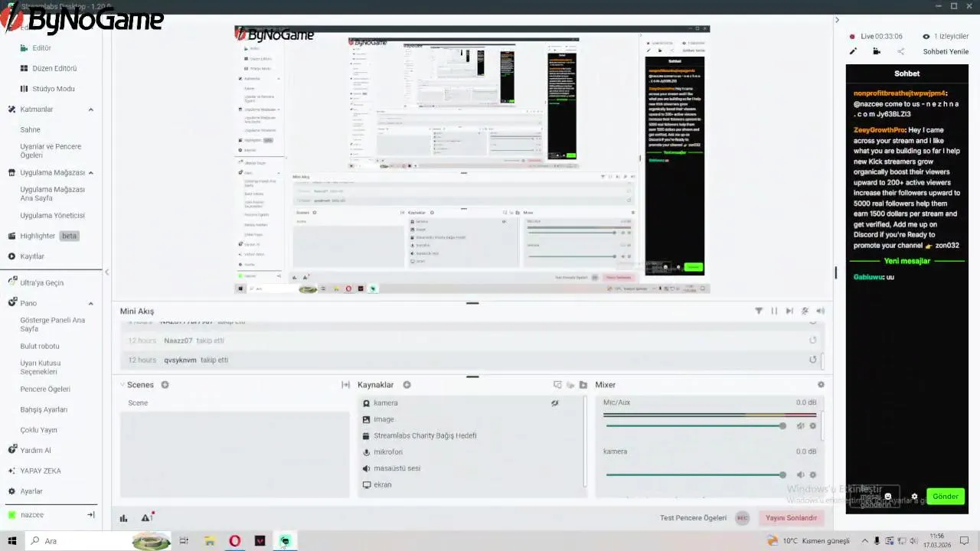Add a new source to Kaynaklar

(x=407, y=385)
